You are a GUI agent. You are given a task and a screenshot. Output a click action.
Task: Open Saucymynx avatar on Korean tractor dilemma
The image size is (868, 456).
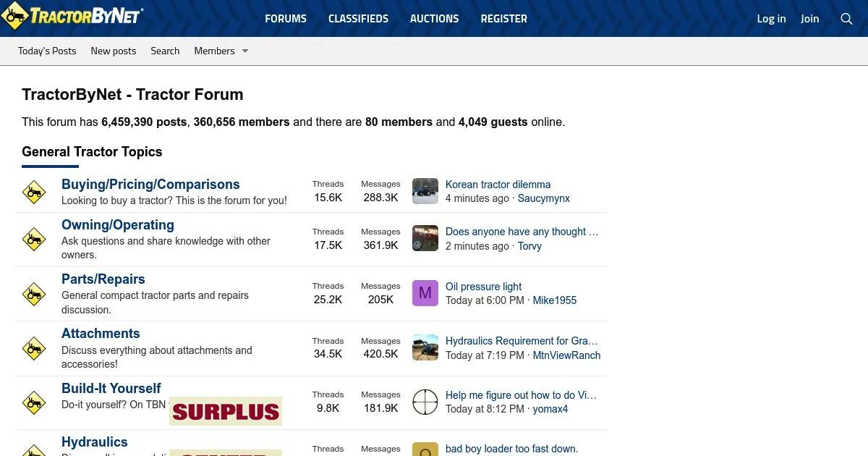425,191
